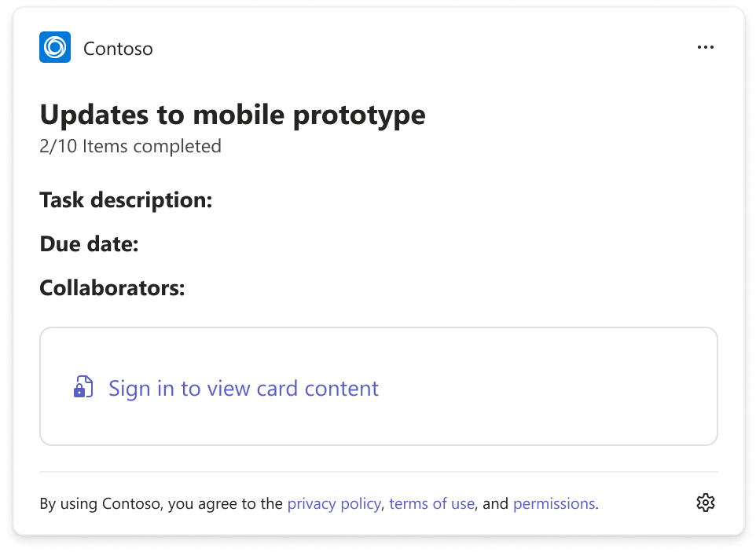Open the terms of use link

(x=432, y=503)
